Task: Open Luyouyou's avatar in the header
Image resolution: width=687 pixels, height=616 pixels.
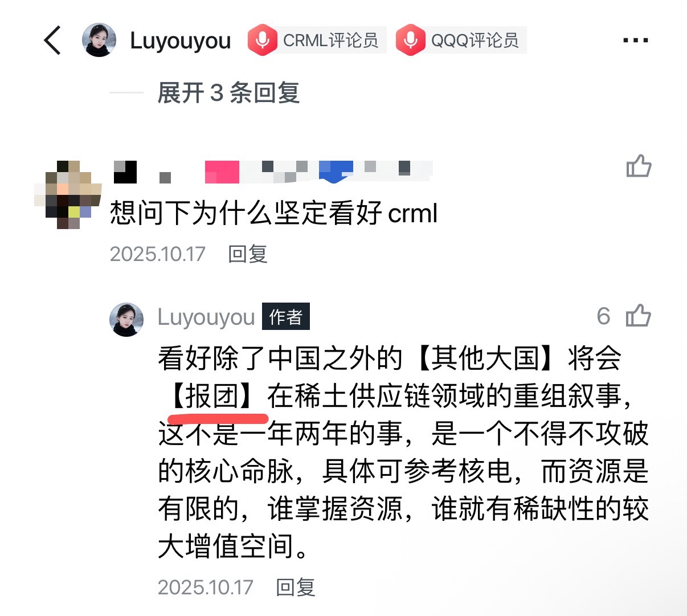Action: coord(99,40)
